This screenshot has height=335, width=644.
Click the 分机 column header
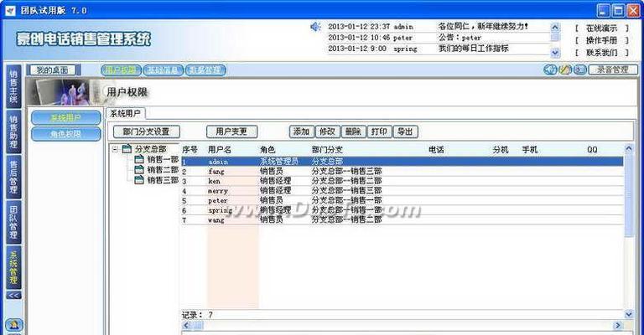(x=501, y=150)
